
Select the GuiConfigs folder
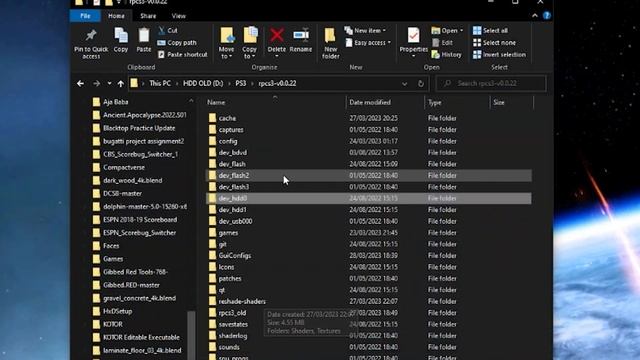(235, 256)
